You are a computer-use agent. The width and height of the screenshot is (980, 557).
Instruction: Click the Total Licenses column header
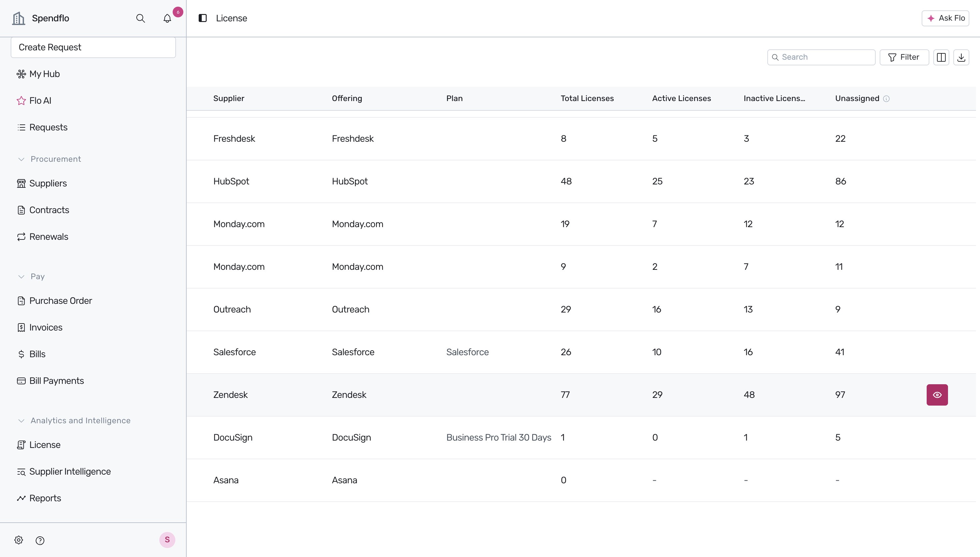click(x=587, y=98)
